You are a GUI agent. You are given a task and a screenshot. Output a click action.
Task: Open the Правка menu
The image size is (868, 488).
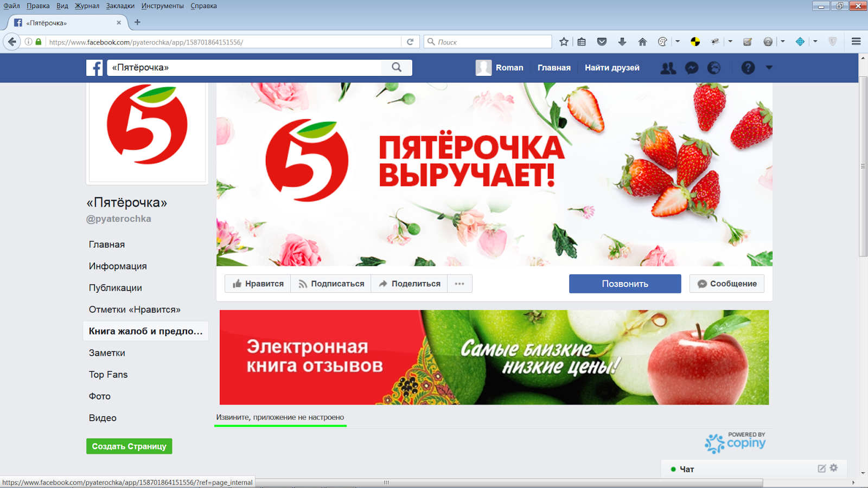point(38,6)
